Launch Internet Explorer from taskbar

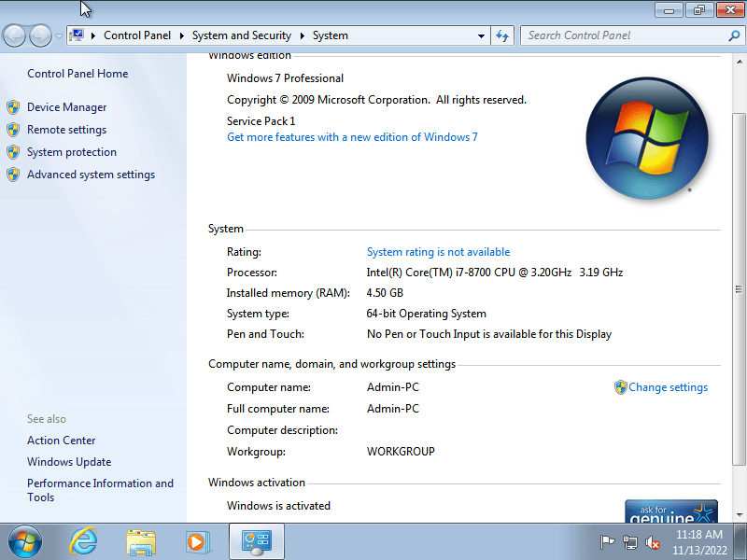(x=83, y=541)
